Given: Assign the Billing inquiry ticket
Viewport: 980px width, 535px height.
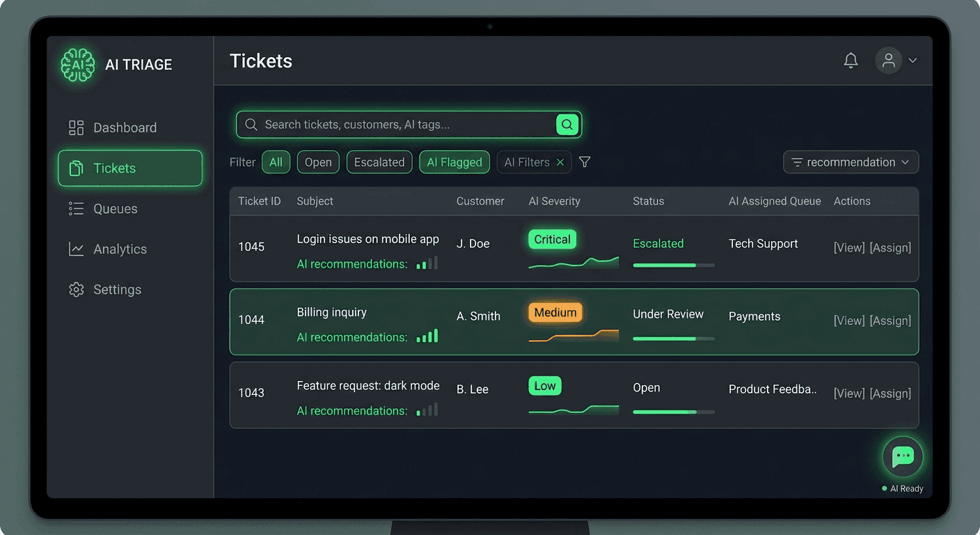Looking at the screenshot, I should coord(890,321).
